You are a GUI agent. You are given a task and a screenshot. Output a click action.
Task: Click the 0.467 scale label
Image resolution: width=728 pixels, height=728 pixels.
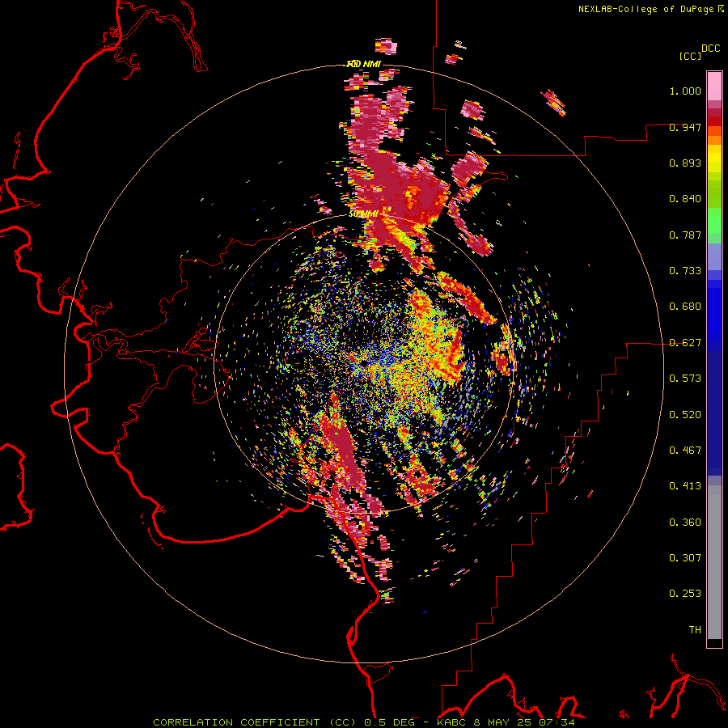click(x=685, y=451)
